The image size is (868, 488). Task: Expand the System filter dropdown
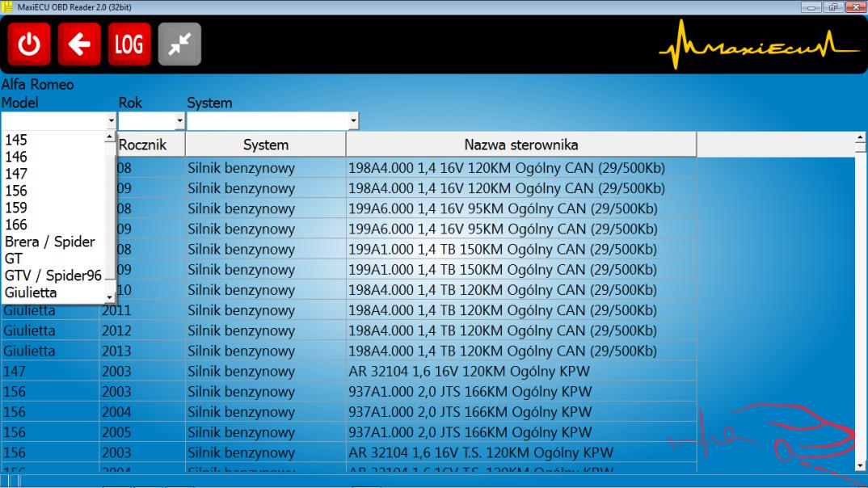[353, 120]
